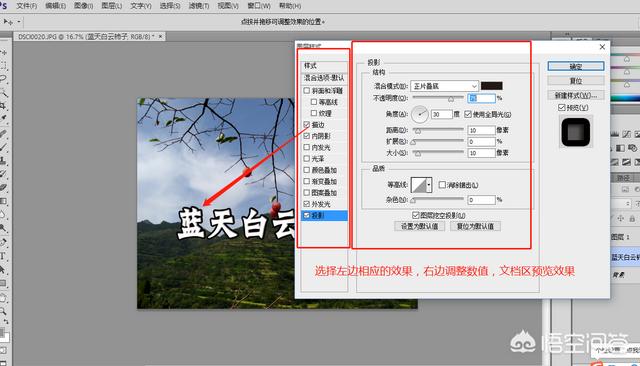Select the 混合选项:默认 row
640x366 pixels.
pyautogui.click(x=324, y=78)
